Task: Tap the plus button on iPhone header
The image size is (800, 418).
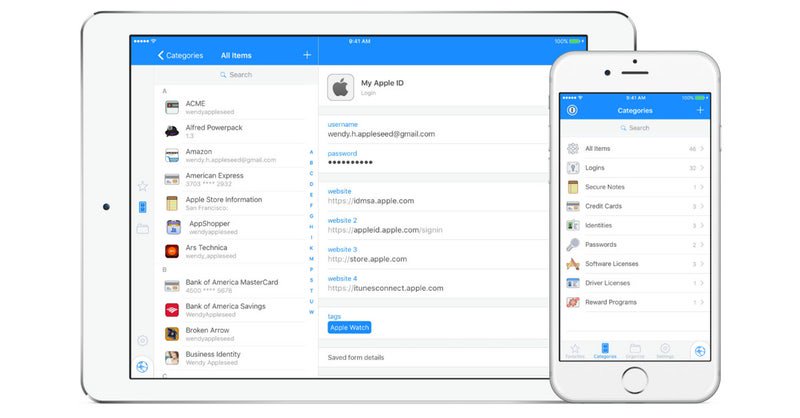Action: point(700,110)
